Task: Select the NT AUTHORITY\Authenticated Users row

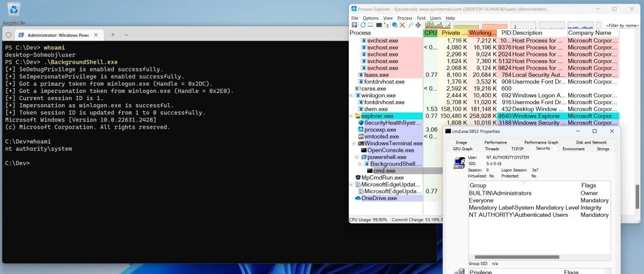Action: point(539,215)
